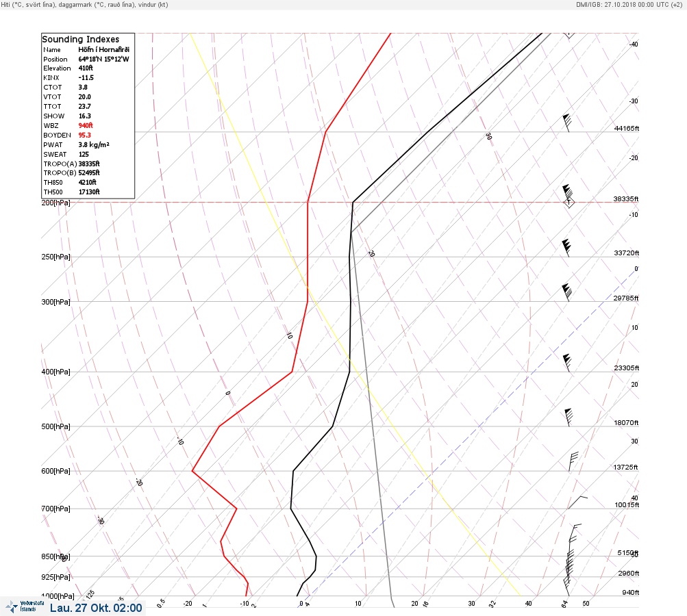The image size is (687, 616).
Task: Click the wind barb beside 44165ft label
Action: [x=567, y=123]
